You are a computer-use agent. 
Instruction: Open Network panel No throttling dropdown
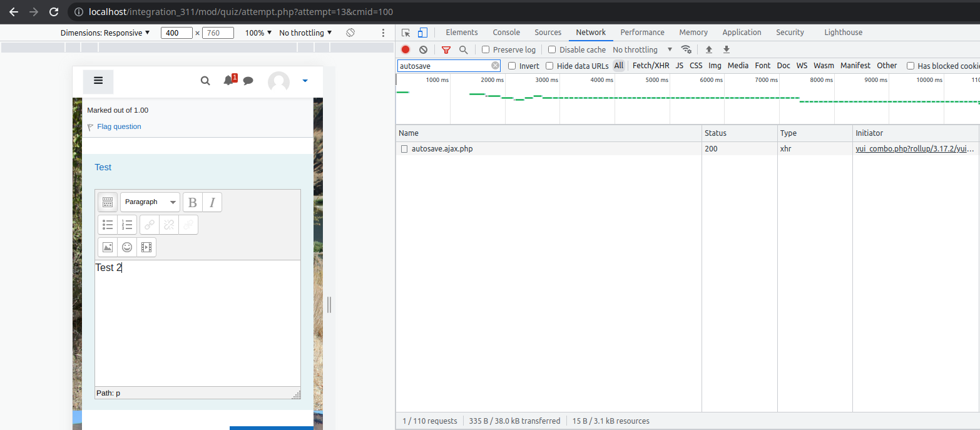click(x=643, y=49)
